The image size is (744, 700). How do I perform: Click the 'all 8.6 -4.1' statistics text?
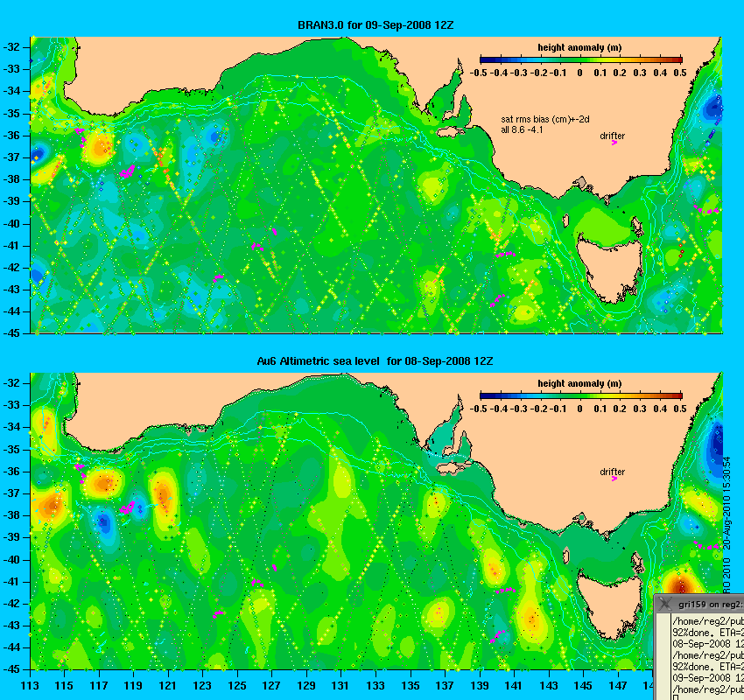[x=522, y=129]
